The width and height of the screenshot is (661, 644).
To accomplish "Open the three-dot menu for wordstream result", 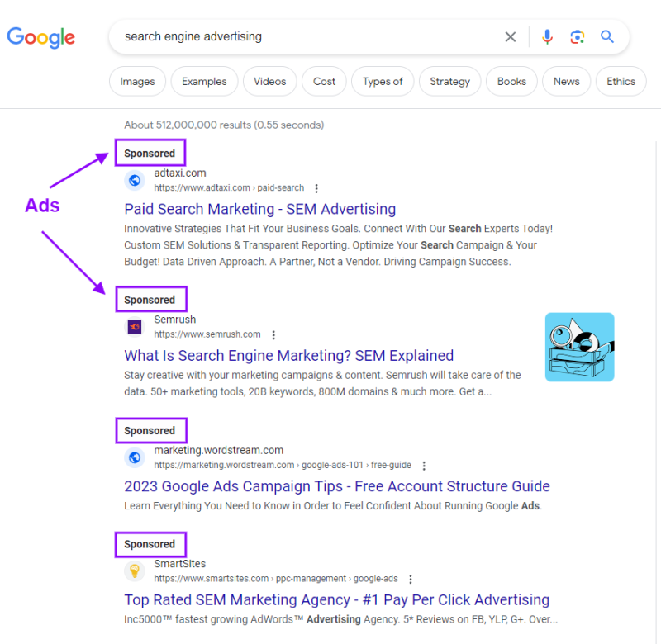I will point(423,465).
